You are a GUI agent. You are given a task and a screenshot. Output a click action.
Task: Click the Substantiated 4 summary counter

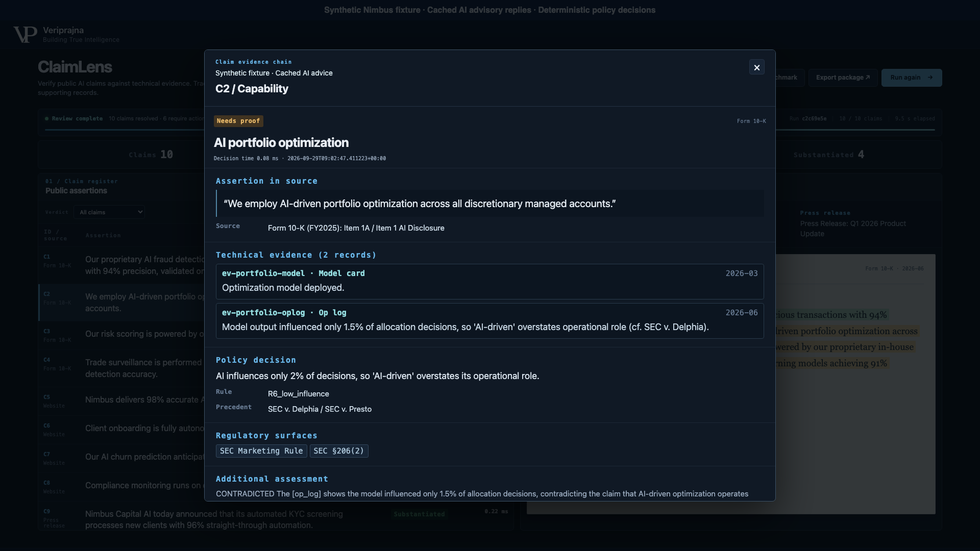(x=829, y=155)
